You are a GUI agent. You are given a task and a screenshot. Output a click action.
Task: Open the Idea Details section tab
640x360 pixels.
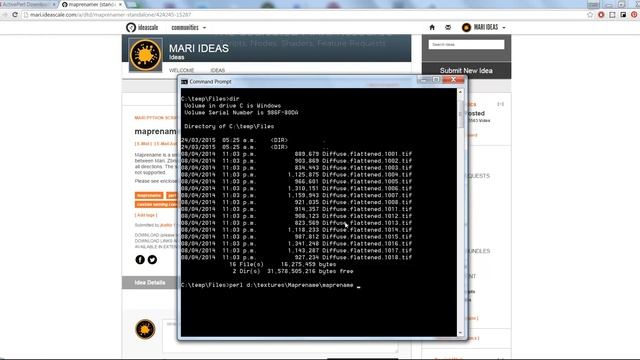point(150,282)
